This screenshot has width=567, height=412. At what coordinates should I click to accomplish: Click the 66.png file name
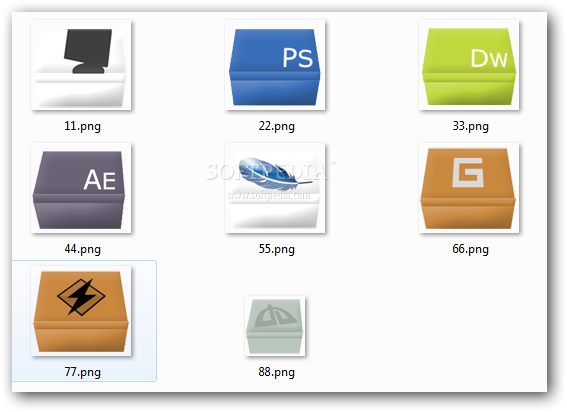pos(470,249)
